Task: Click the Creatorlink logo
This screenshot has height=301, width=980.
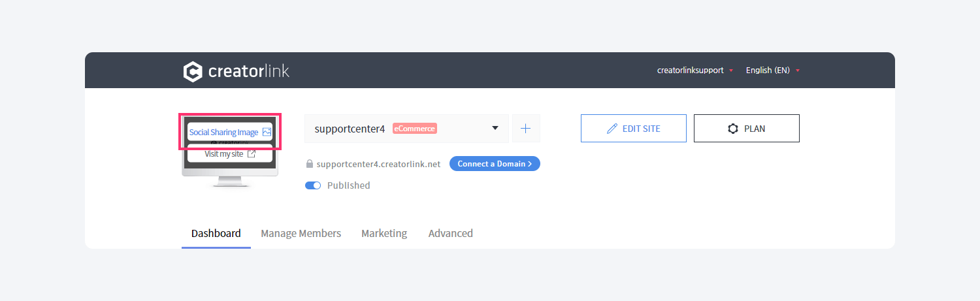Action: click(236, 71)
